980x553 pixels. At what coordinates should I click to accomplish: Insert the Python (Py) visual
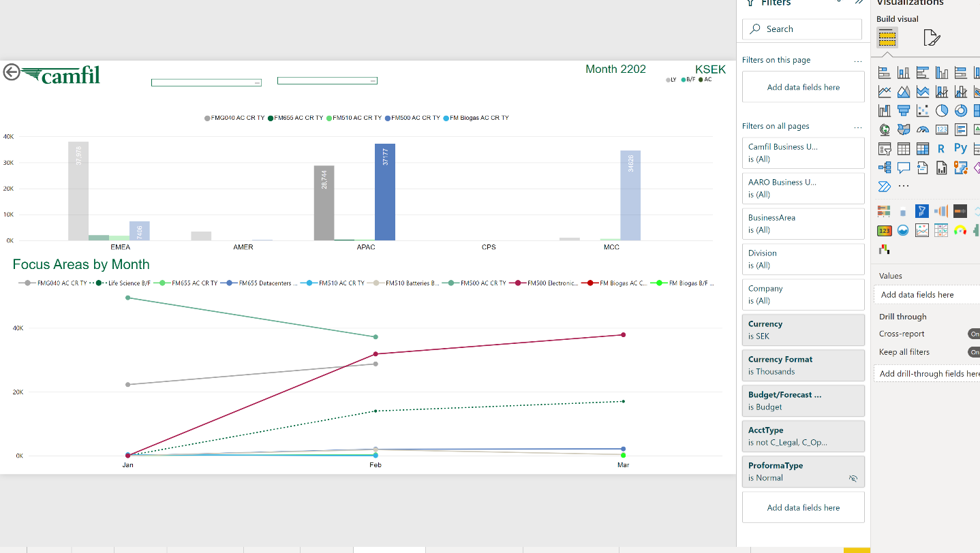coord(960,148)
